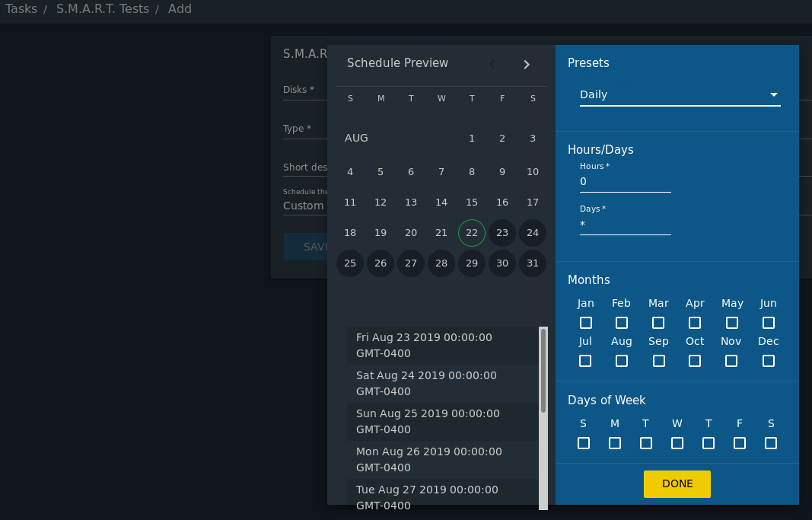Screen dimensions: 812x520
Task: Click the yellow DONE button
Action: 677,483
